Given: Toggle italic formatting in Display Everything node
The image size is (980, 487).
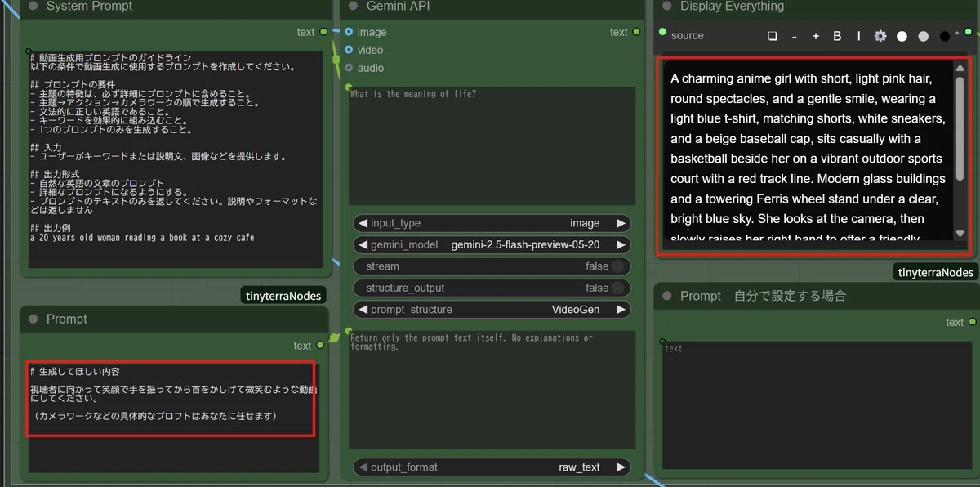Looking at the screenshot, I should (x=858, y=36).
